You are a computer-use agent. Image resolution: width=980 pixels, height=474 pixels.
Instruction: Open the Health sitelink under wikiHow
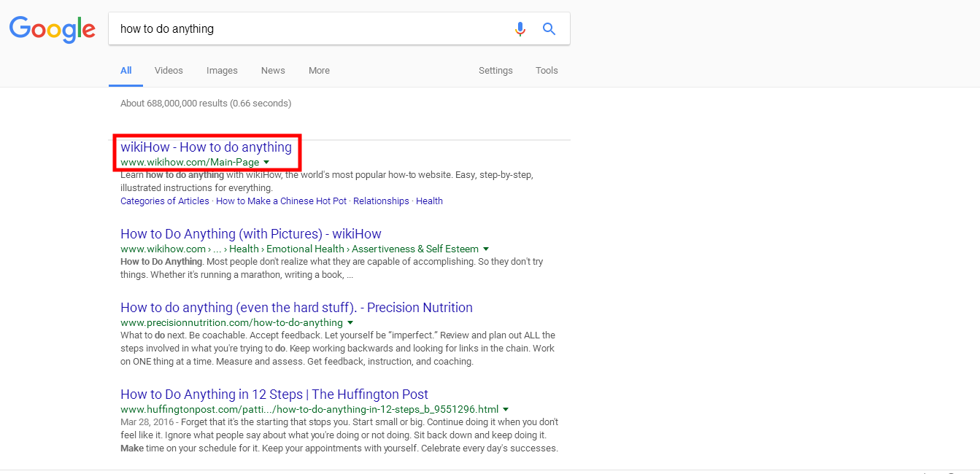pos(429,201)
